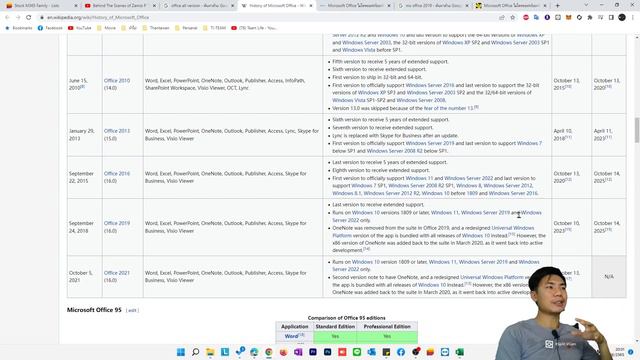
Task: Switch to the first Stock tab
Action: point(41,6)
